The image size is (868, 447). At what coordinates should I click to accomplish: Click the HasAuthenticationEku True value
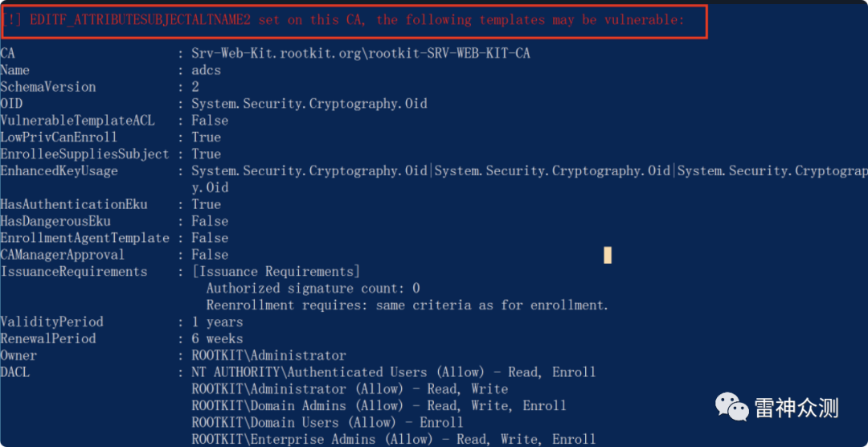206,204
